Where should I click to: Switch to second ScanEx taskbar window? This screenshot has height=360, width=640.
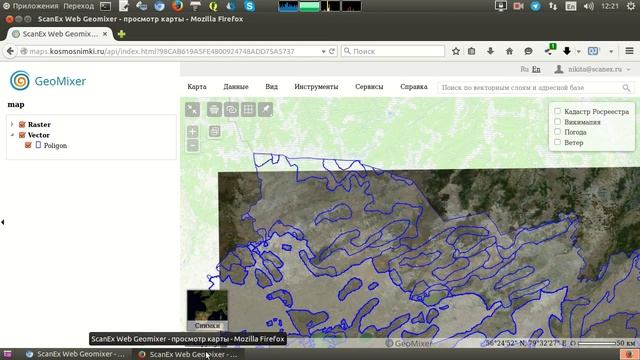[188, 354]
